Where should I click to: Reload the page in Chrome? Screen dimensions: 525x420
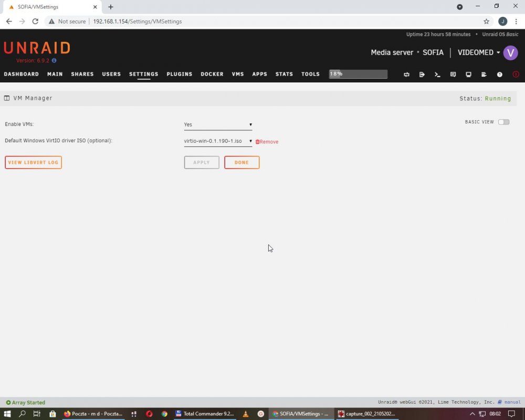click(35, 22)
